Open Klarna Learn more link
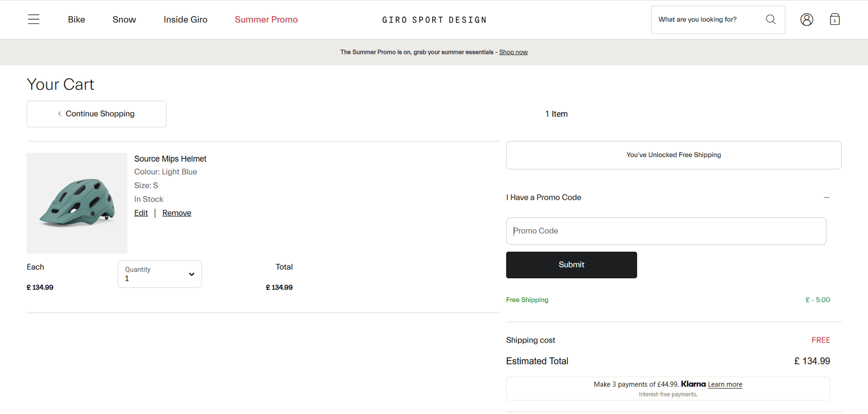Image resolution: width=868 pixels, height=414 pixels. [725, 384]
